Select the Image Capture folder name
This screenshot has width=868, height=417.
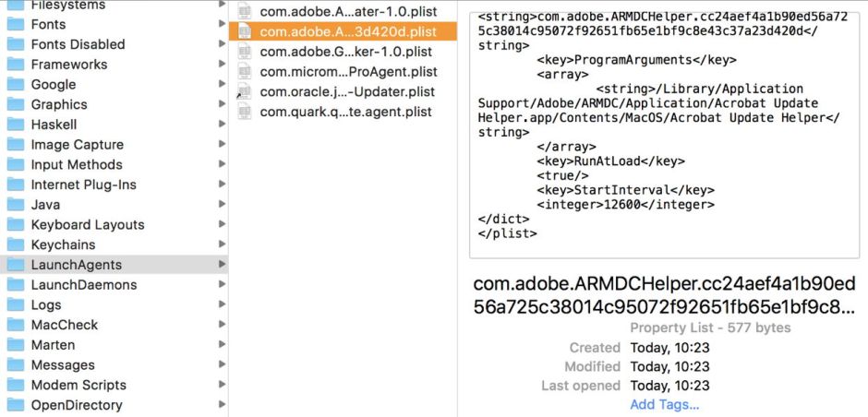[78, 145]
